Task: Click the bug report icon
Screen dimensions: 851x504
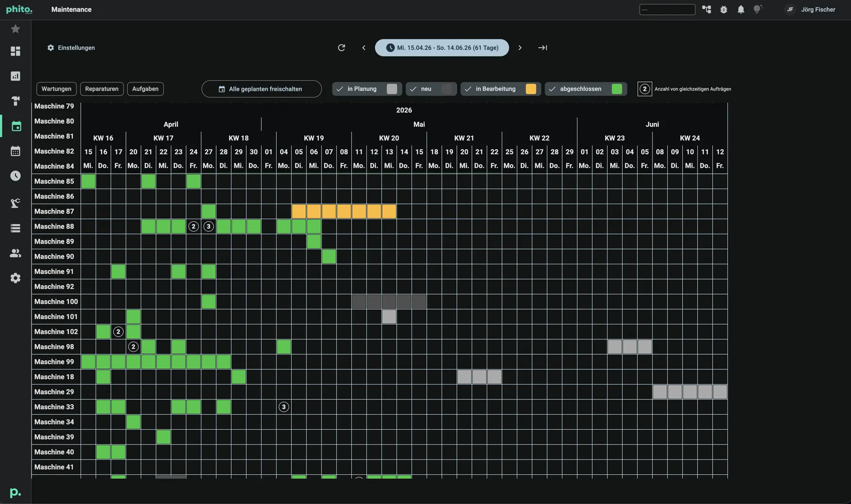Action: point(724,9)
